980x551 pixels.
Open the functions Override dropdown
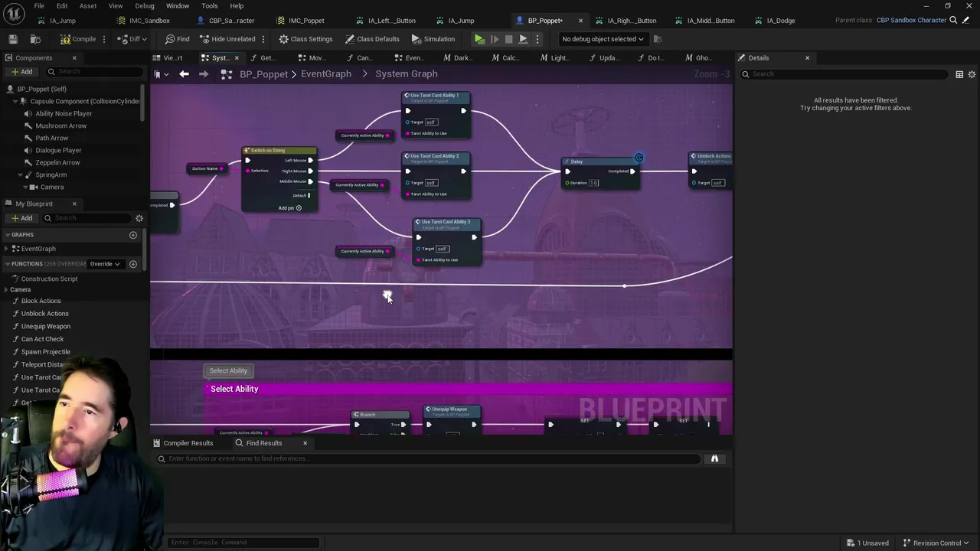point(105,264)
